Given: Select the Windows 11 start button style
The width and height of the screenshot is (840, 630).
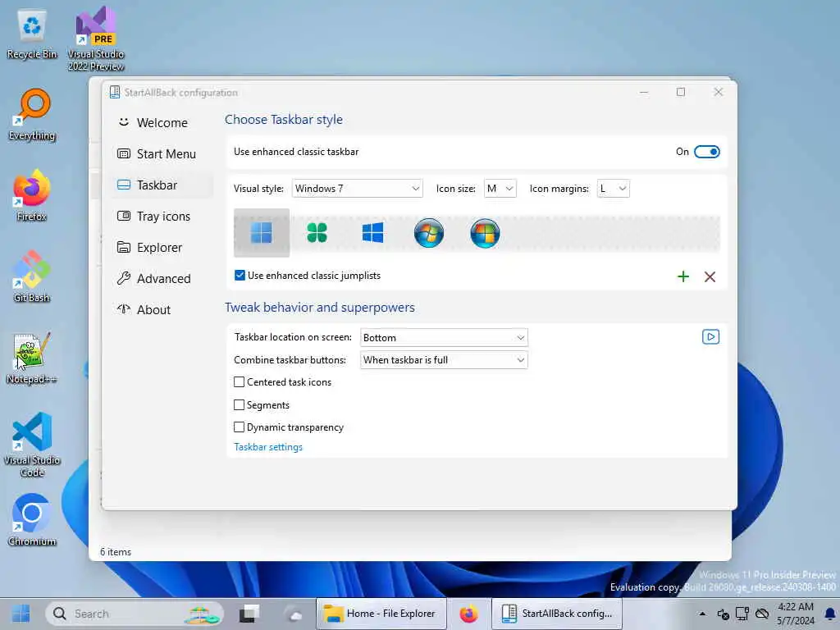Looking at the screenshot, I should [x=262, y=232].
